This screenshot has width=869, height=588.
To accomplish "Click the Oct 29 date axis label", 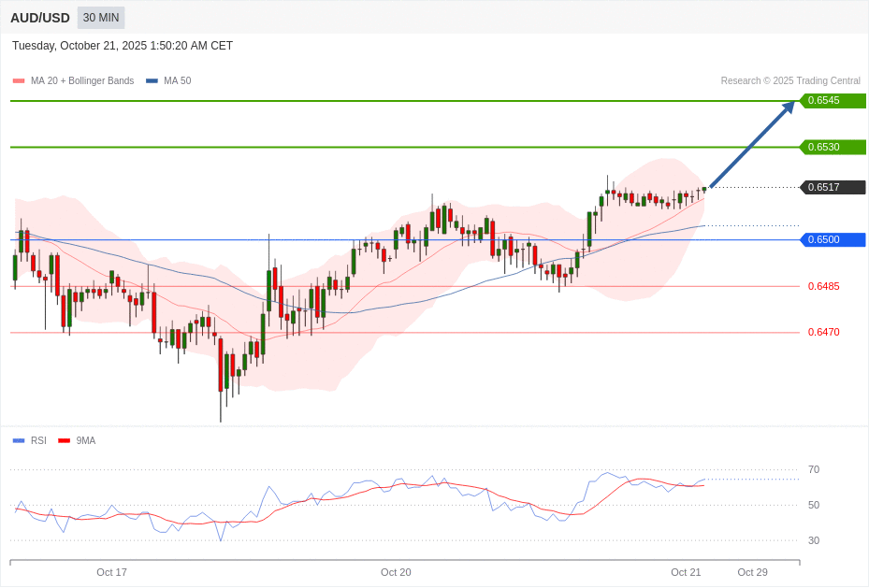I will click(752, 572).
